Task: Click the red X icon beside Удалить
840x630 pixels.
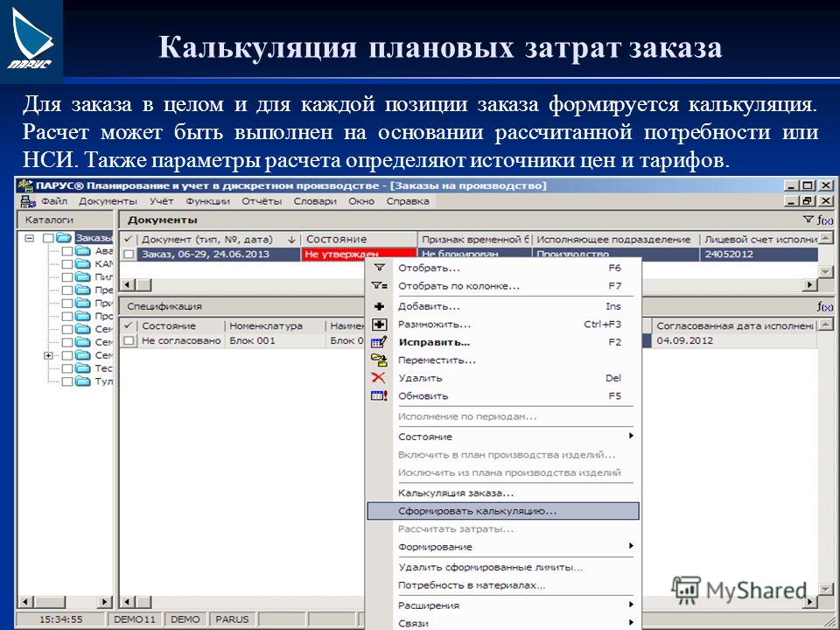Action: tap(378, 378)
